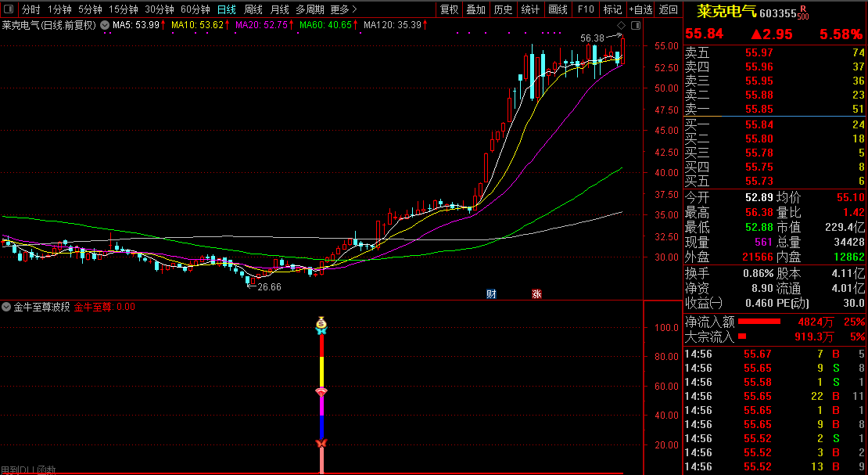Click the pink diamond marker on indicator bar
This screenshot has height=475, width=868.
pyautogui.click(x=321, y=391)
